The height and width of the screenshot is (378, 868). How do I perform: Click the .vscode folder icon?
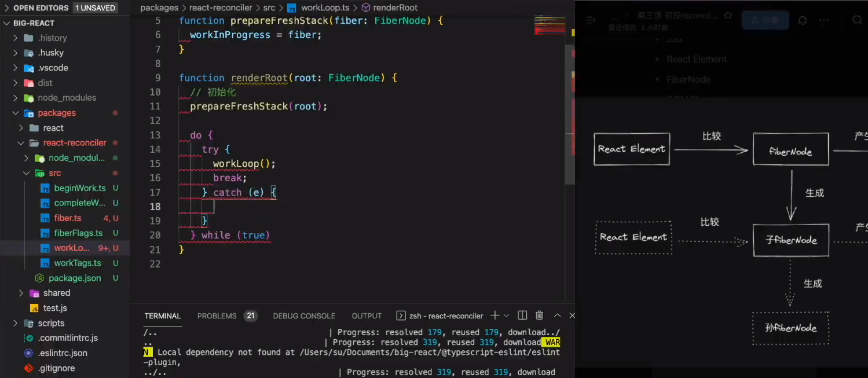tap(28, 68)
